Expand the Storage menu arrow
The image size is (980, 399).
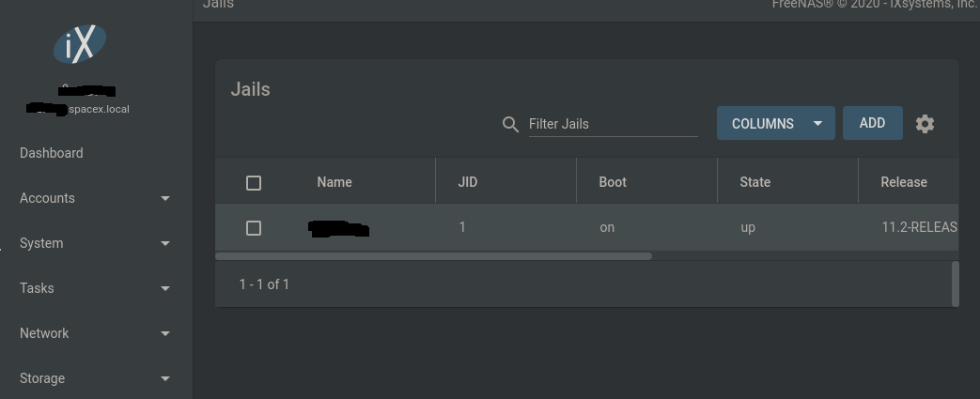(165, 378)
